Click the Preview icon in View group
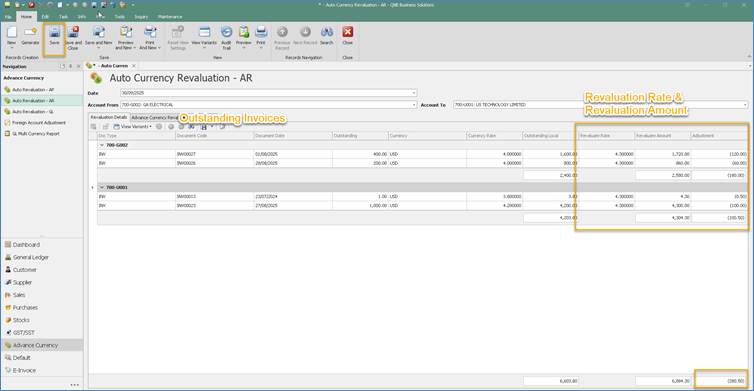 pyautogui.click(x=244, y=33)
